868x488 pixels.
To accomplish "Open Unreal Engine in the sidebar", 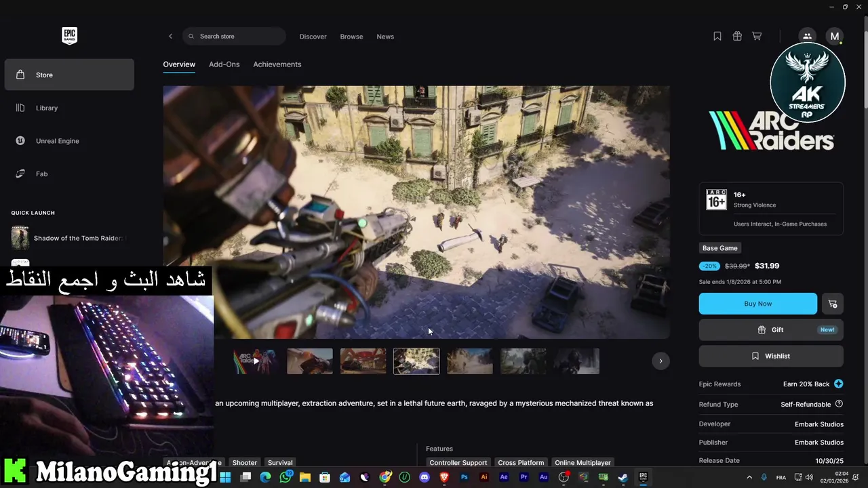I will [69, 141].
